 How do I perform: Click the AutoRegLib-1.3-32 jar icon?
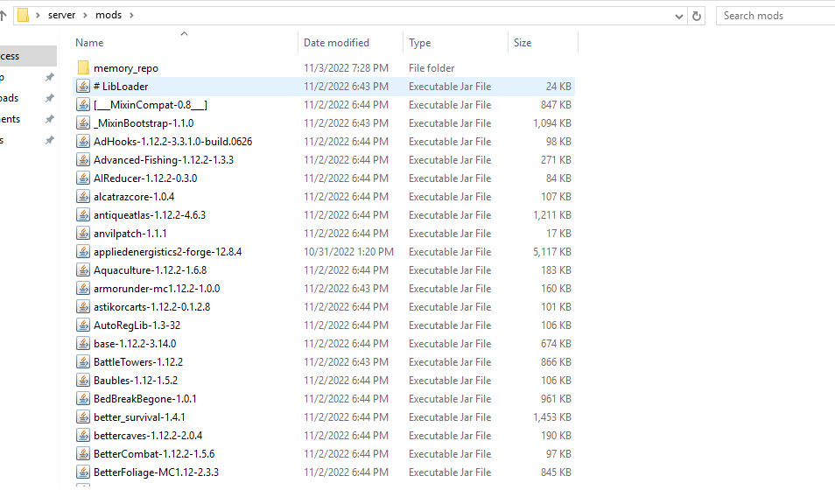pos(83,325)
